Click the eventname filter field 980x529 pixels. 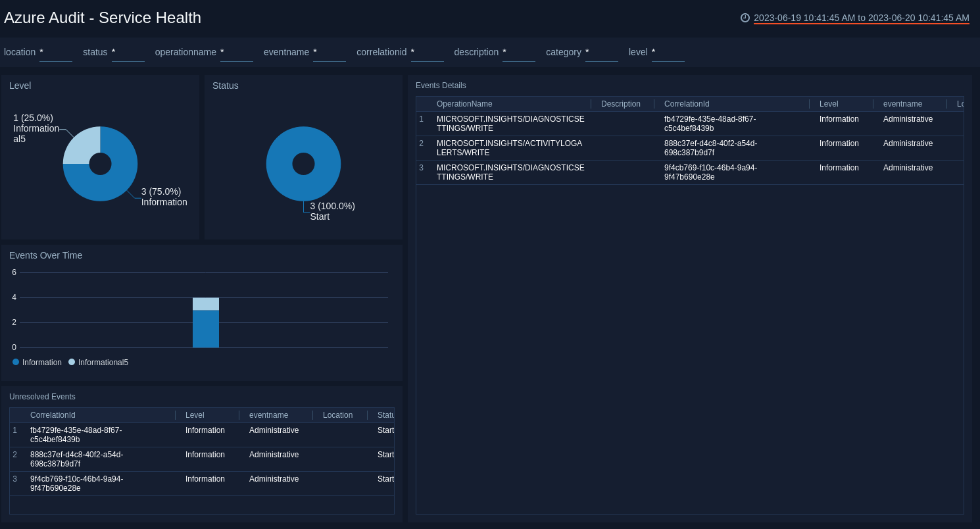(x=330, y=52)
